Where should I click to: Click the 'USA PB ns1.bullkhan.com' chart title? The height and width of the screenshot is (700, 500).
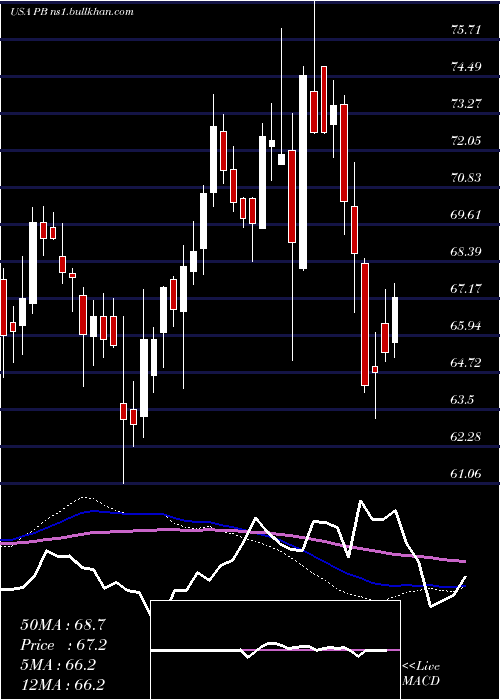72,12
